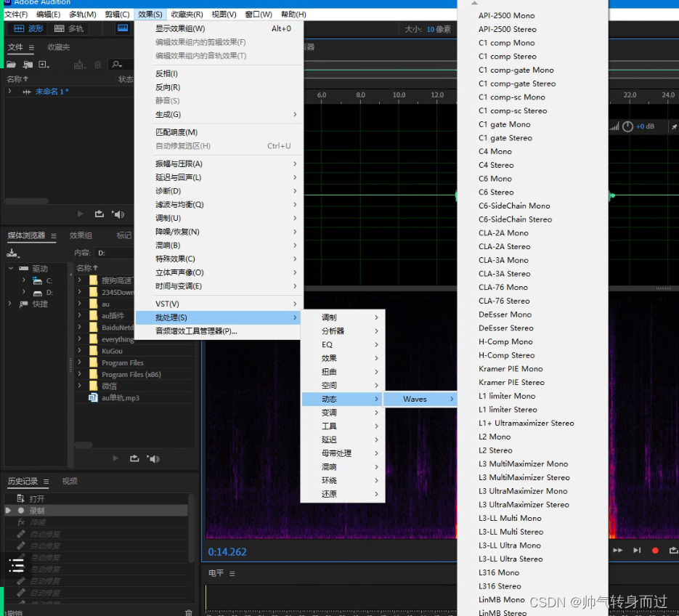
Task: Open the 帮助(H) menu
Action: point(293,15)
